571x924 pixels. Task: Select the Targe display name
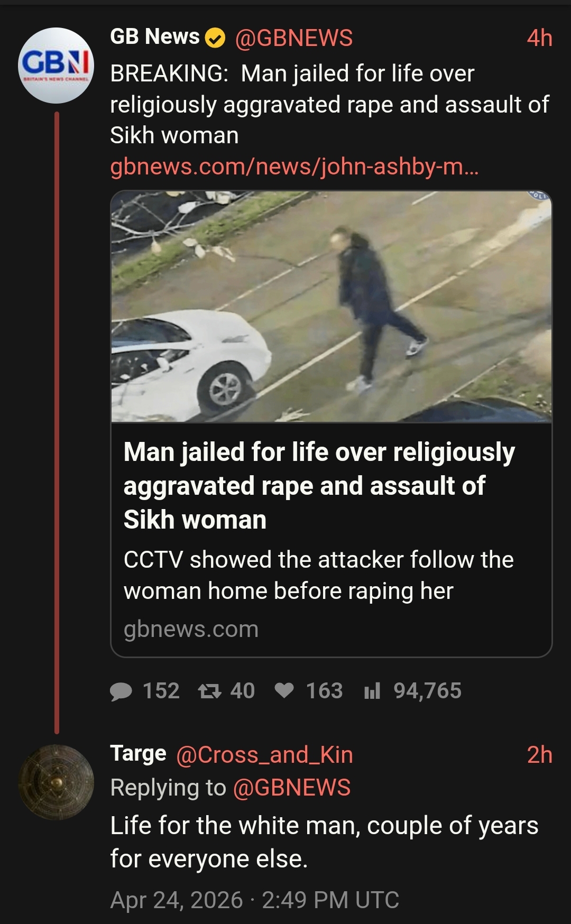click(138, 754)
